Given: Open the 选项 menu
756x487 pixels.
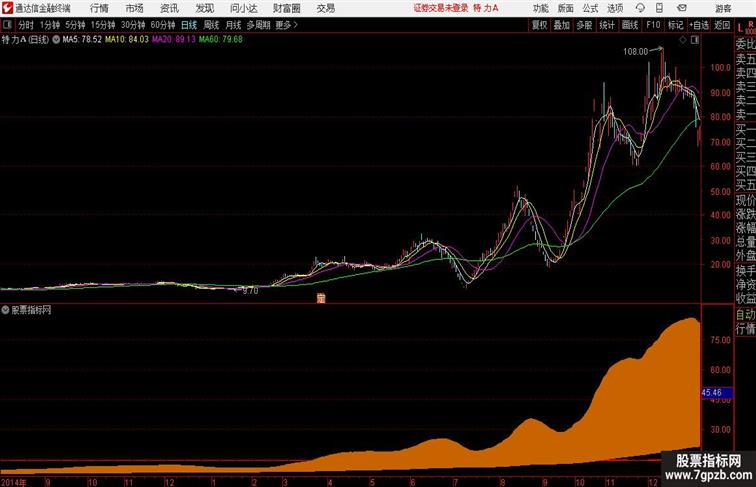Looking at the screenshot, I should (615, 8).
